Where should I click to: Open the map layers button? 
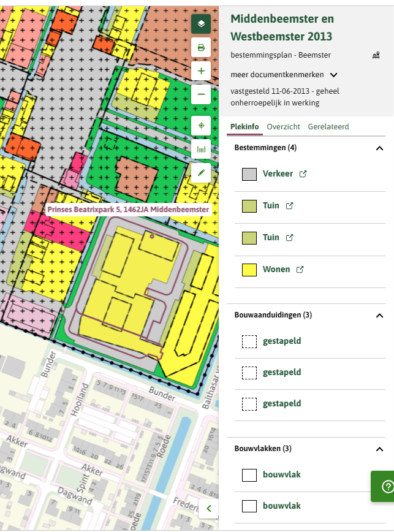click(x=201, y=24)
